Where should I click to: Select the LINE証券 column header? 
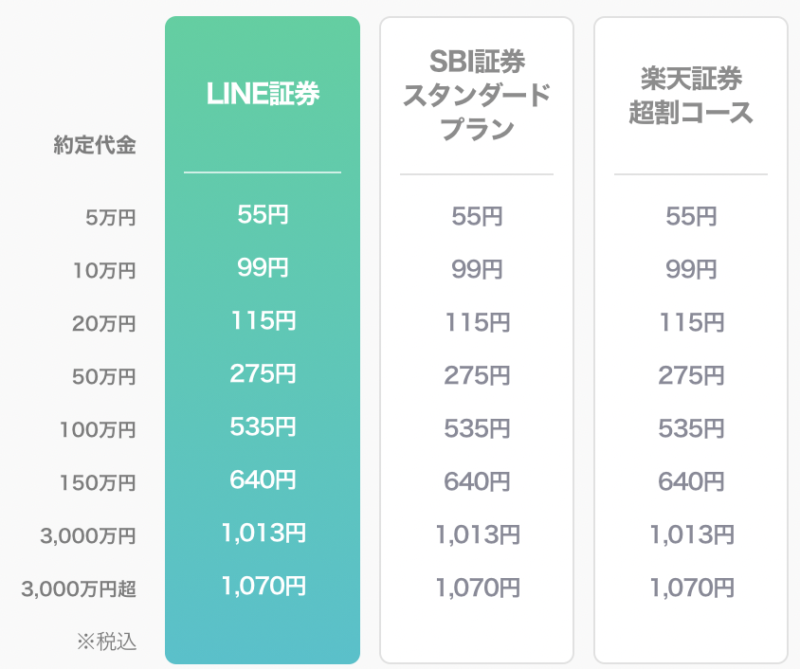[x=263, y=94]
